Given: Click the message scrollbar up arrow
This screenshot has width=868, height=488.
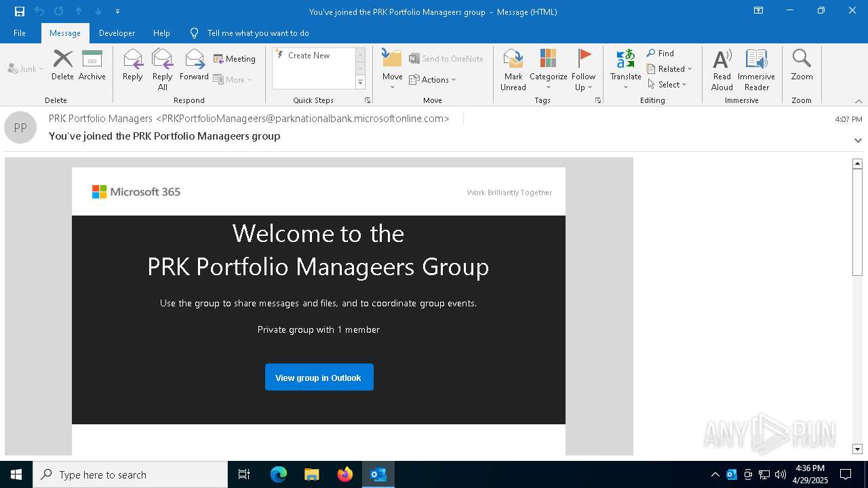Looking at the screenshot, I should (857, 163).
